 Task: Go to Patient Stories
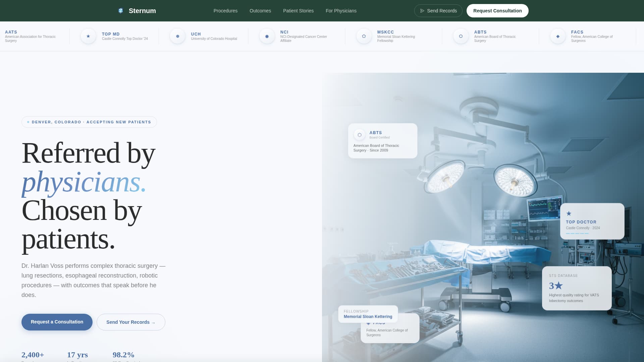298,11
